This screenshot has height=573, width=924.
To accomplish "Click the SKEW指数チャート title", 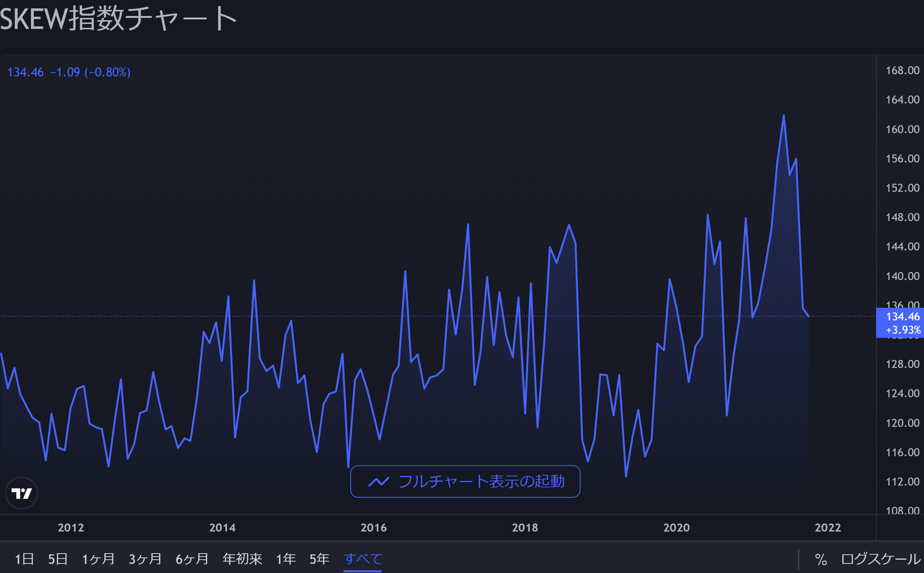I will click(118, 19).
